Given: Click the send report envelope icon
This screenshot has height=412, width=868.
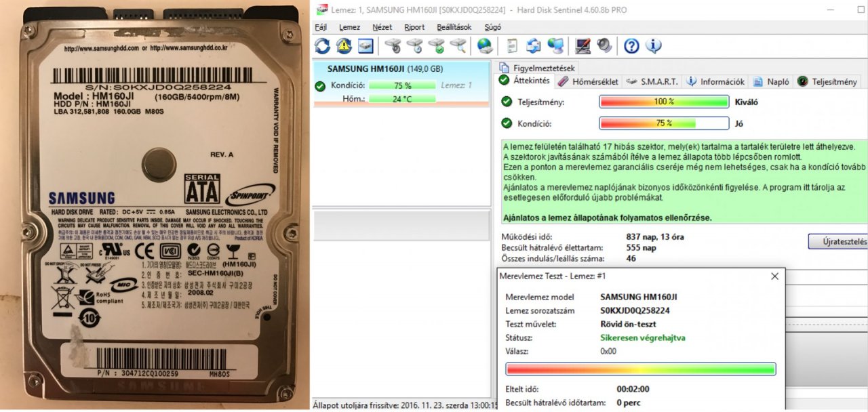Looking at the screenshot, I should click(x=534, y=46).
